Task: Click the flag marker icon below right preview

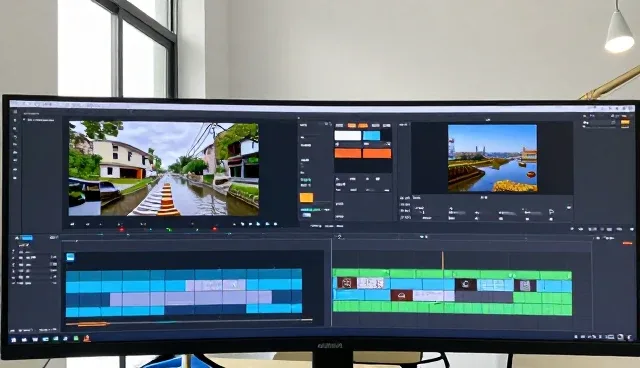Action: [551, 212]
